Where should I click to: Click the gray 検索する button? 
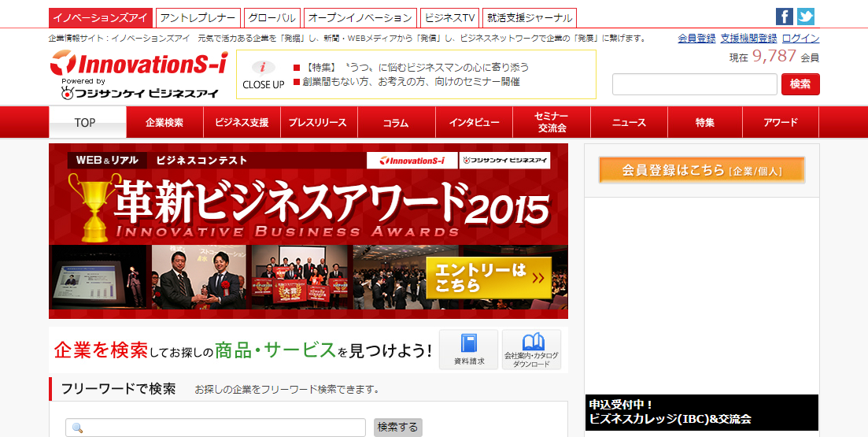pyautogui.click(x=398, y=428)
